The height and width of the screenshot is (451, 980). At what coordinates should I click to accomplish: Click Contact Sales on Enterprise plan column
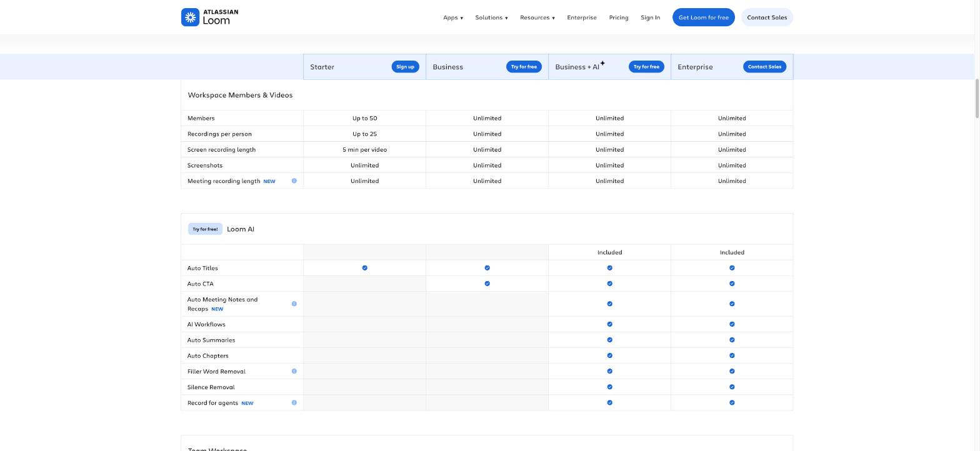coord(764,67)
